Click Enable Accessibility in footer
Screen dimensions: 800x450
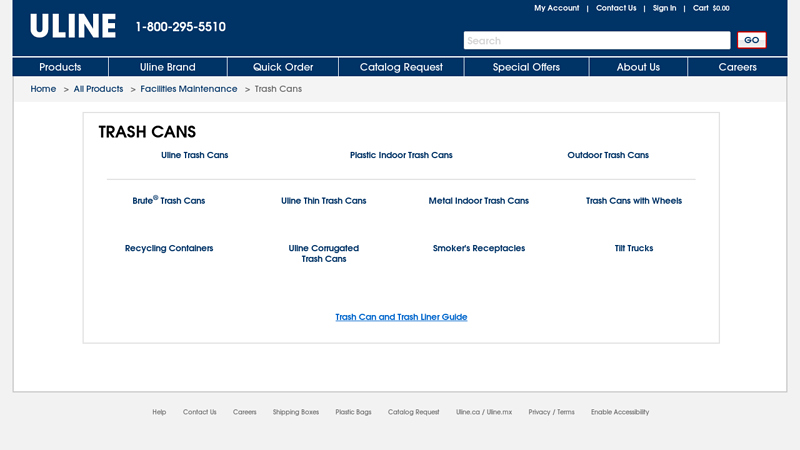pyautogui.click(x=619, y=412)
